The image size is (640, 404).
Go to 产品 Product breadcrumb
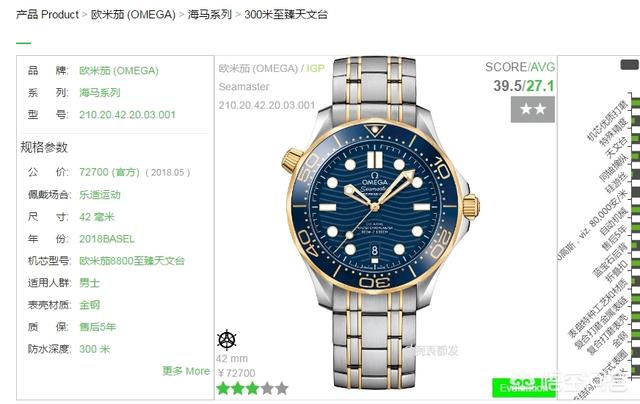pyautogui.click(x=47, y=15)
